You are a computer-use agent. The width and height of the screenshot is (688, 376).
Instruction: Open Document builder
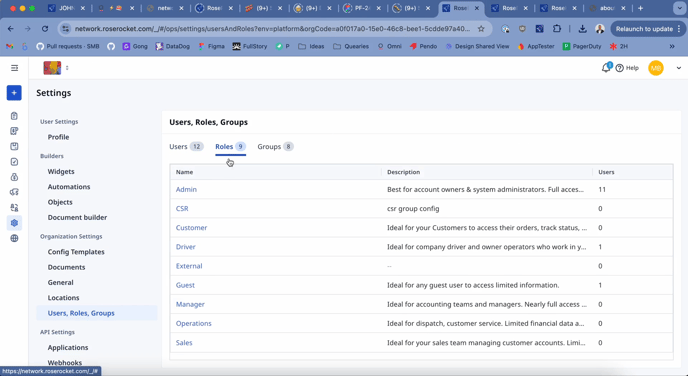click(x=77, y=217)
